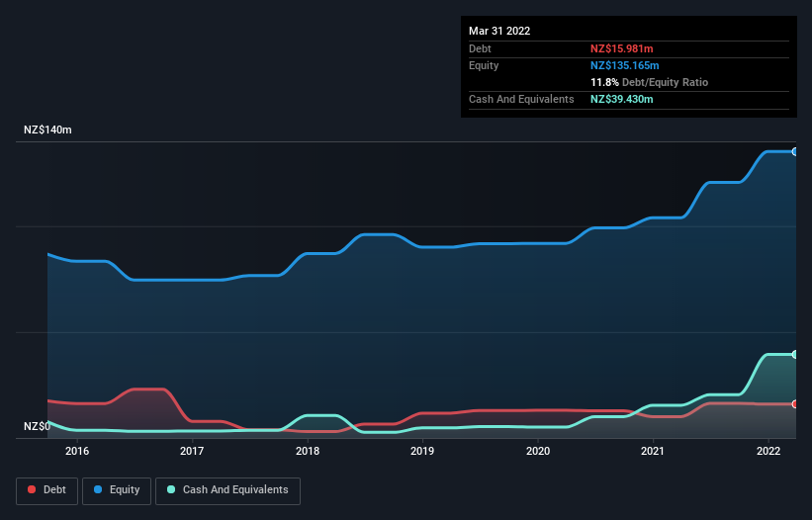Click the 2020 x-axis label
This screenshot has width=812, height=520.
click(538, 451)
